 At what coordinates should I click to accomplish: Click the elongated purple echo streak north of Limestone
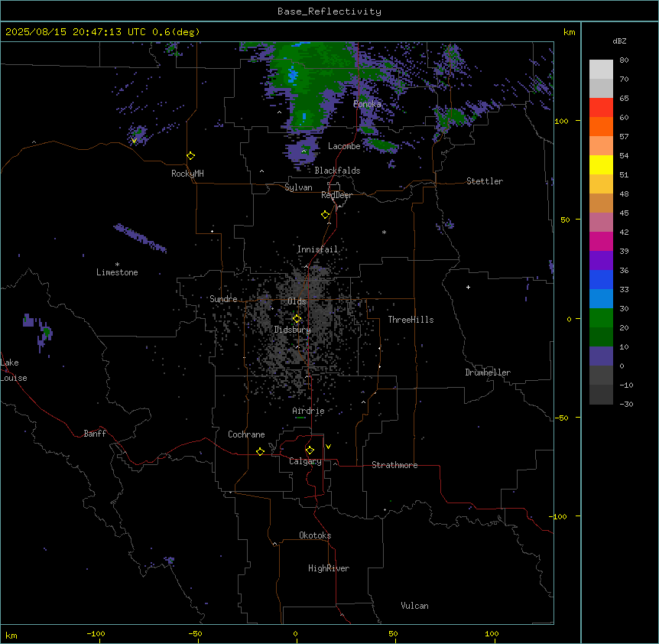click(x=141, y=239)
